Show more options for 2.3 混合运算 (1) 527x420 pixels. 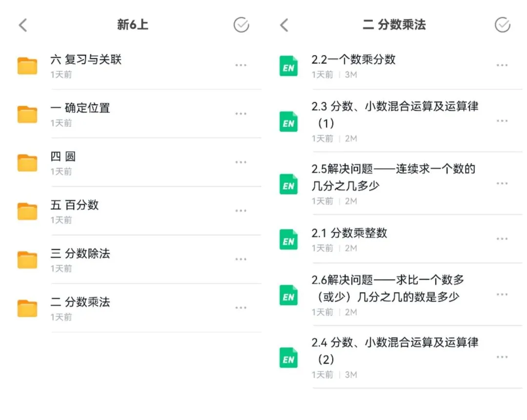click(x=502, y=120)
